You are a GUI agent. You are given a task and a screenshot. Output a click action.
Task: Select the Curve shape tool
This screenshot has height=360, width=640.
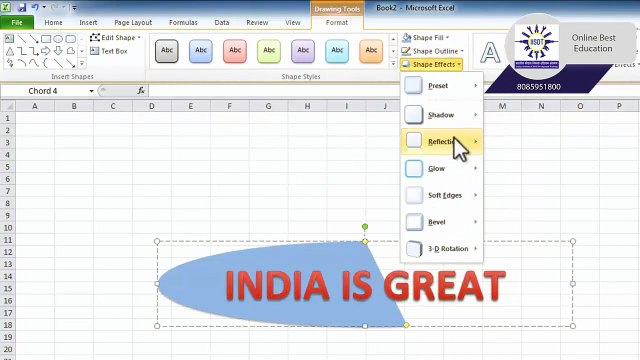(34, 63)
